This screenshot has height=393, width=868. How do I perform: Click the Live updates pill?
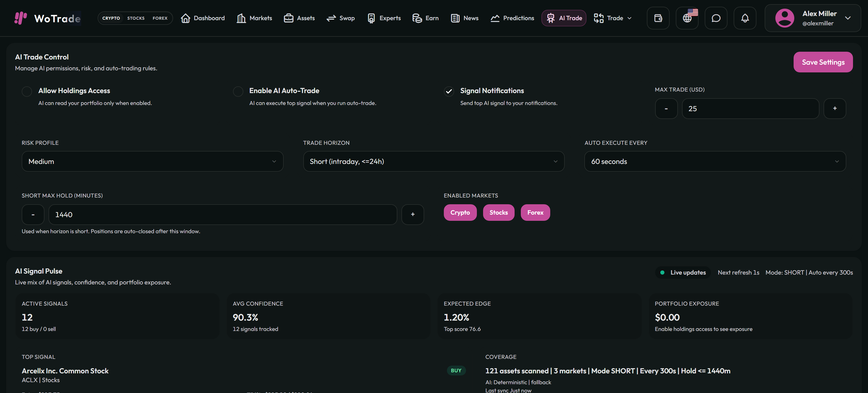point(683,273)
